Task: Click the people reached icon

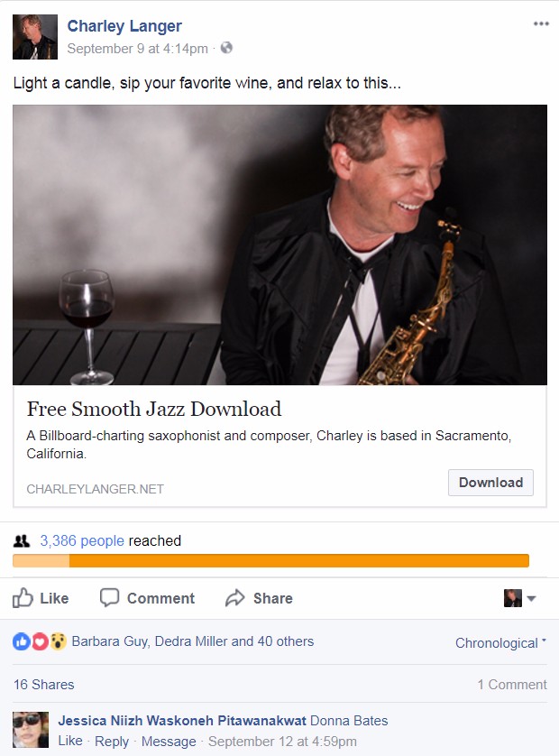Action: (22, 541)
